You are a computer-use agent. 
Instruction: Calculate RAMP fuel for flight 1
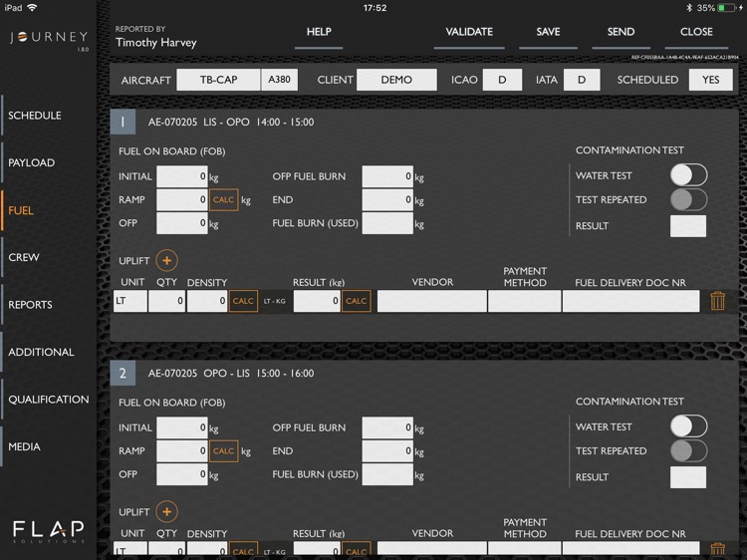tap(223, 199)
